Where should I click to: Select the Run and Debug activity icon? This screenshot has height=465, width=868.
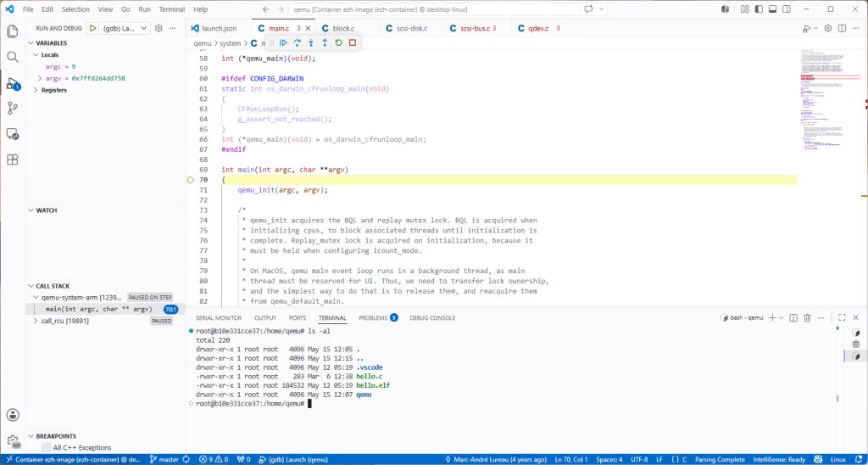pyautogui.click(x=12, y=84)
